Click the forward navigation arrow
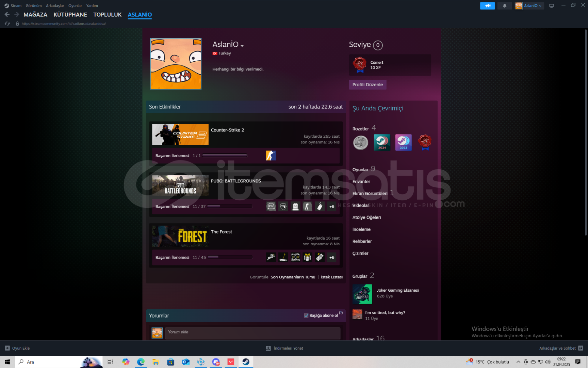Viewport: 588px width, 368px height. [x=17, y=15]
